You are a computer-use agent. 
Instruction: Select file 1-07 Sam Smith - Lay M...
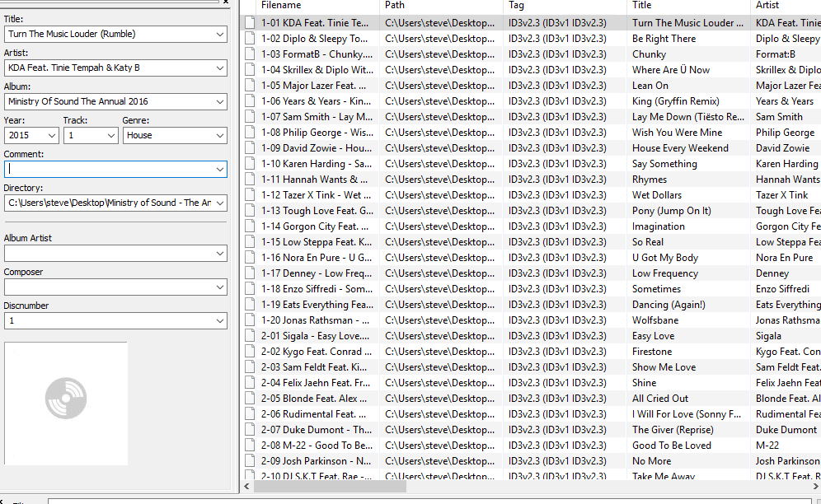tap(317, 117)
